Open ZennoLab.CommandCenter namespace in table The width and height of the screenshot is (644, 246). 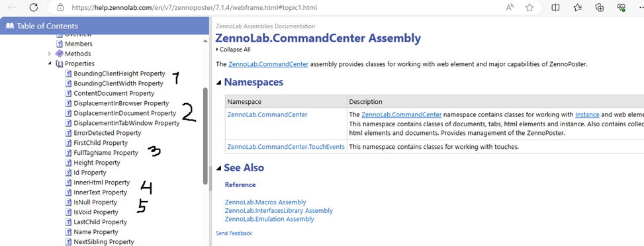[267, 114]
